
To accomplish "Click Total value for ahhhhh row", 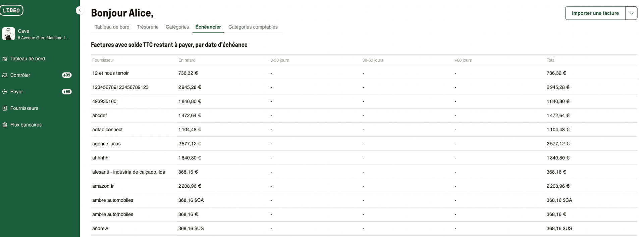I will (x=558, y=158).
